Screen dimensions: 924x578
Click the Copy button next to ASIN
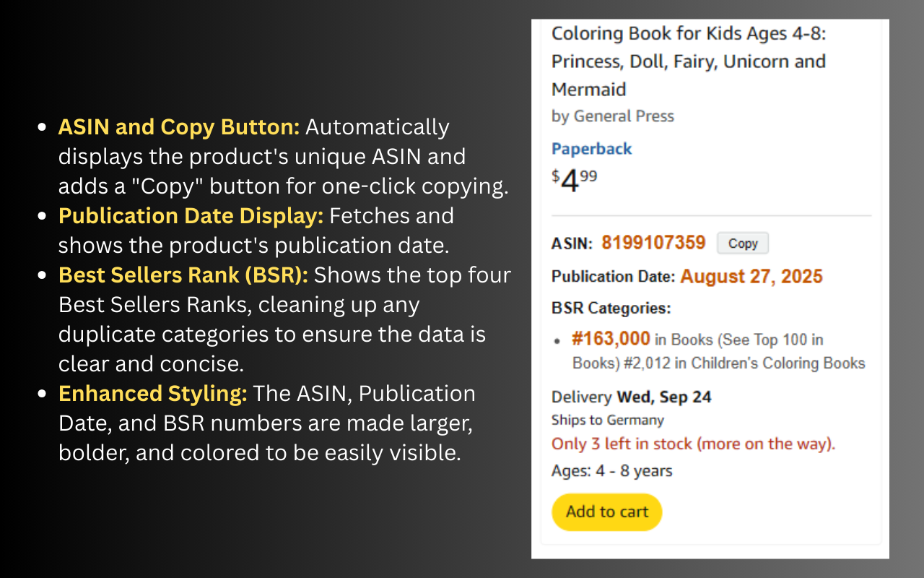(x=742, y=243)
